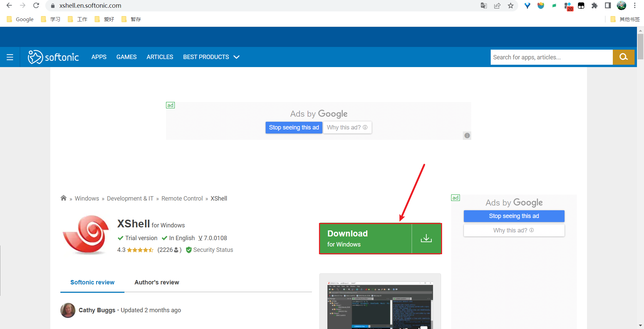
Task: Open the GAMES menu
Action: [126, 57]
